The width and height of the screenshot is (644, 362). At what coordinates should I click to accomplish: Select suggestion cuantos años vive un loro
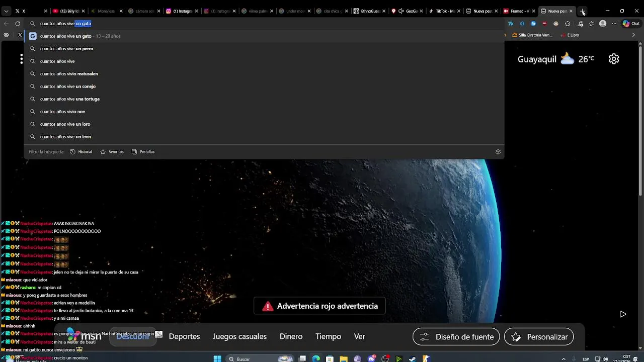point(264,124)
